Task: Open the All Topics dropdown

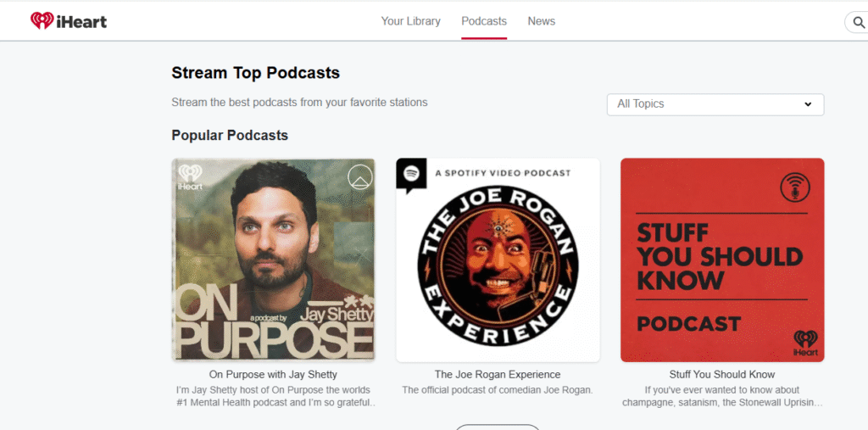Action: tap(715, 104)
